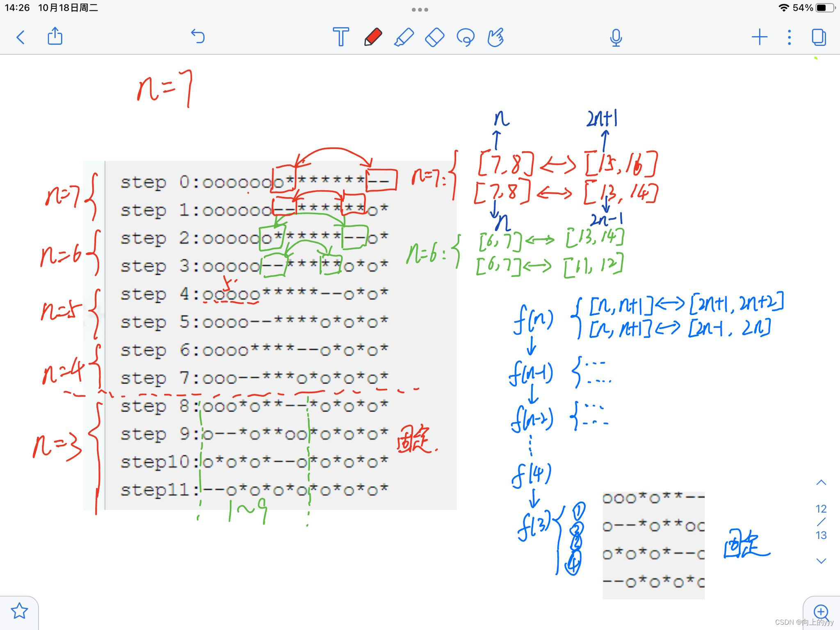Open the page overview icon
The height and width of the screenshot is (630, 840).
[819, 37]
